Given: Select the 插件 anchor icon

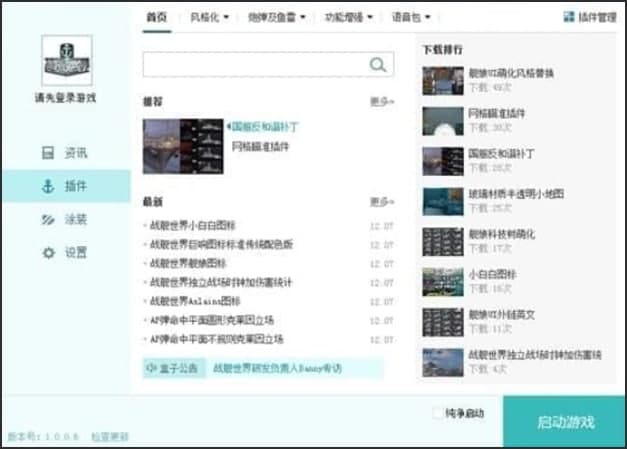Looking at the screenshot, I should pyautogui.click(x=47, y=186).
